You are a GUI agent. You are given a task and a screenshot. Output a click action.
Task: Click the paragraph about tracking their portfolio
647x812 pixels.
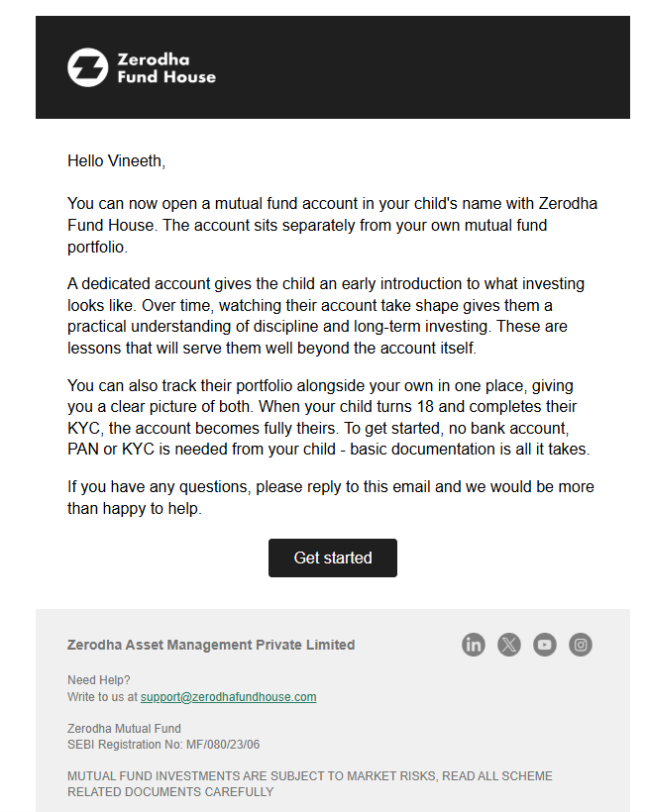pyautogui.click(x=328, y=418)
